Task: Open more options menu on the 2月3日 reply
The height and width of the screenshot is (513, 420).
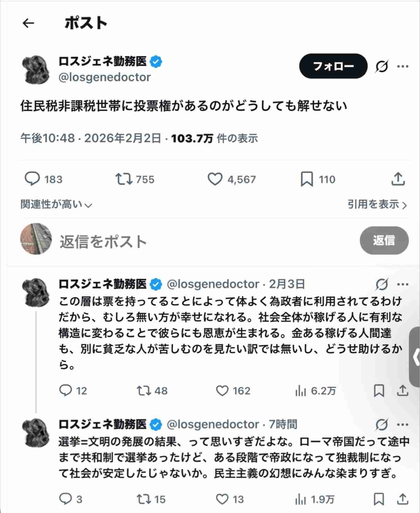Action: (x=403, y=284)
